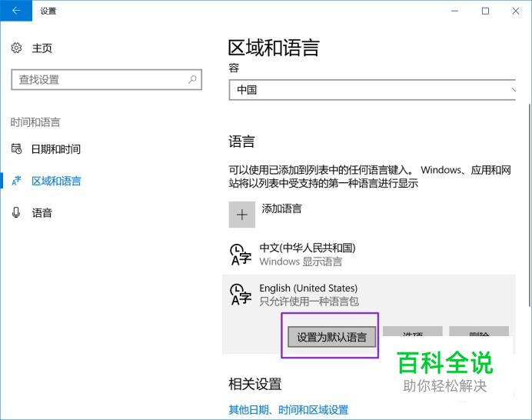This screenshot has height=420, width=532.
Task: Open the Home gear icon
Action: [x=16, y=48]
